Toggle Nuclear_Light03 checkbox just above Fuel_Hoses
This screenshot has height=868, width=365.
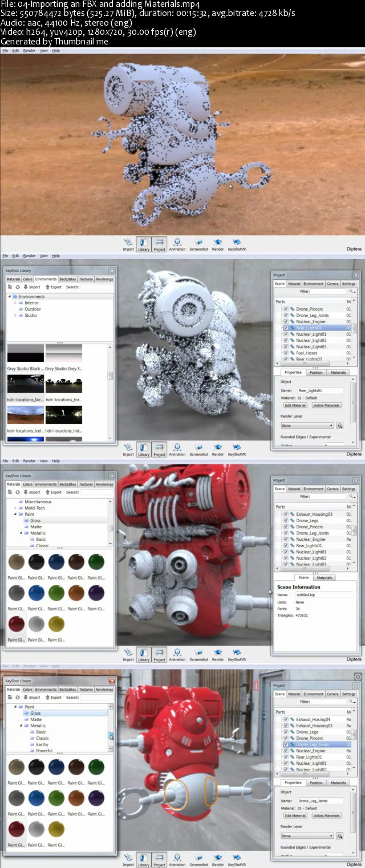[x=286, y=347]
